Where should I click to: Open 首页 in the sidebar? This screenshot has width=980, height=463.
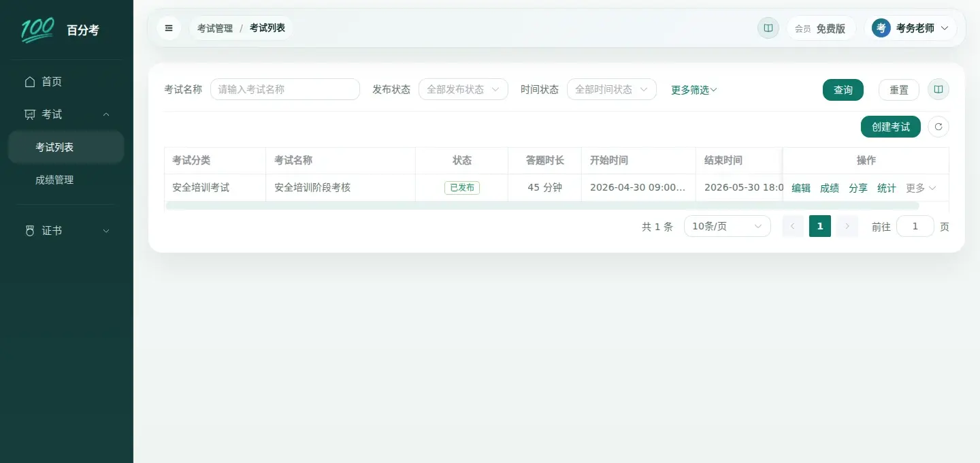click(x=66, y=82)
